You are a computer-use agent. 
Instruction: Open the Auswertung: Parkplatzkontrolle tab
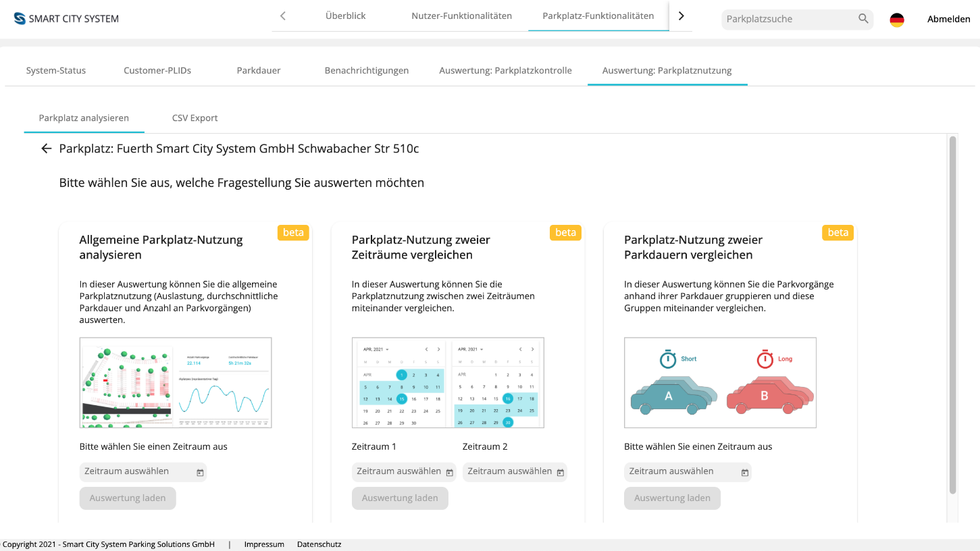[505, 70]
